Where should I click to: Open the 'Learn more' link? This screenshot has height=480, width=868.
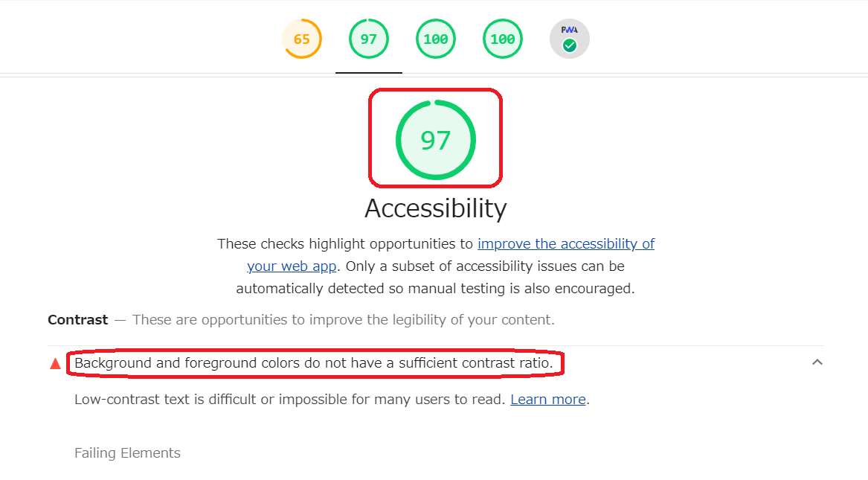click(x=548, y=399)
